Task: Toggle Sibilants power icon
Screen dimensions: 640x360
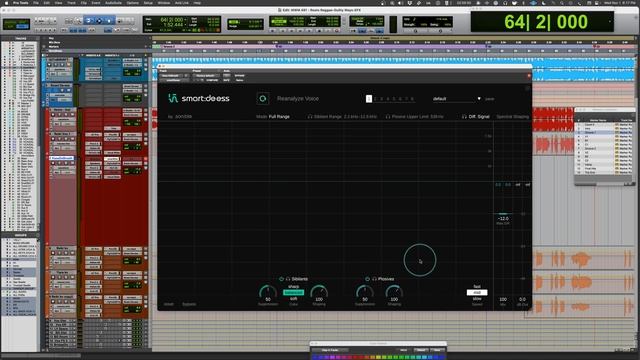Action: point(281,279)
